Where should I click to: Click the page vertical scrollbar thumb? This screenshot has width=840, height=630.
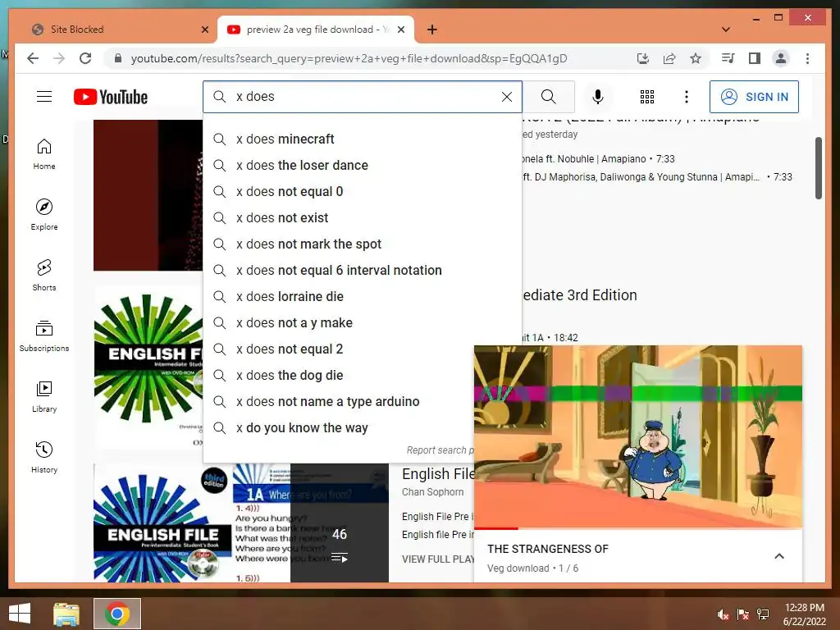click(818, 168)
